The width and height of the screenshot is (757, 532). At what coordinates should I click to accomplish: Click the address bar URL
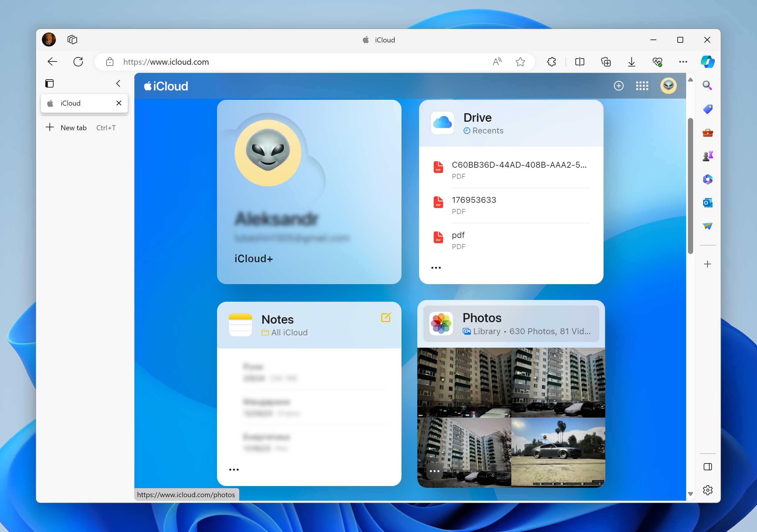coord(166,62)
